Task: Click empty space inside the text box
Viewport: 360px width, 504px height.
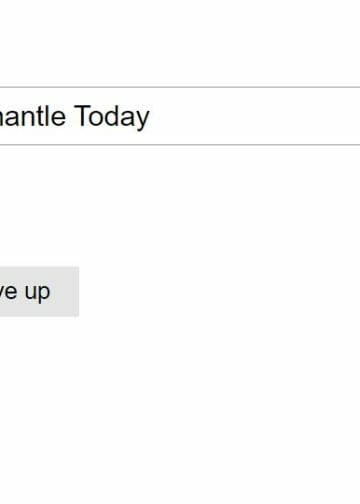Action: (253, 116)
